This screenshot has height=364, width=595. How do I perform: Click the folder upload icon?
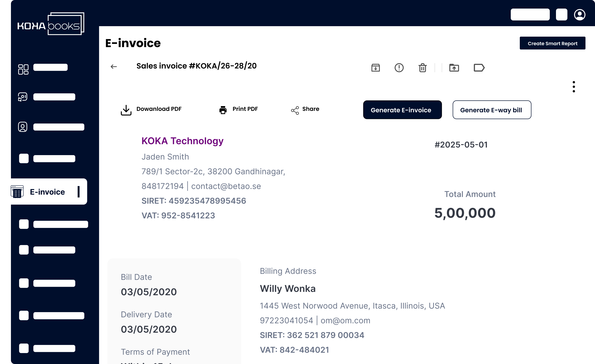tap(454, 68)
